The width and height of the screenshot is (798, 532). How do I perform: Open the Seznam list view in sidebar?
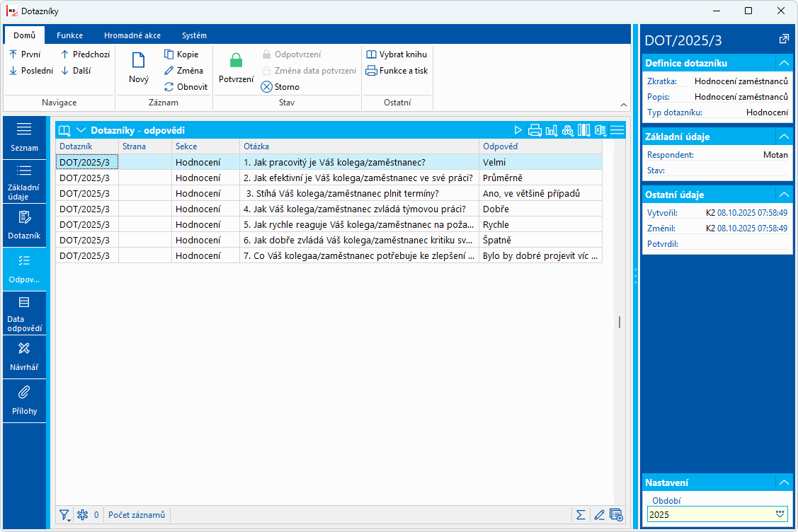[24, 137]
